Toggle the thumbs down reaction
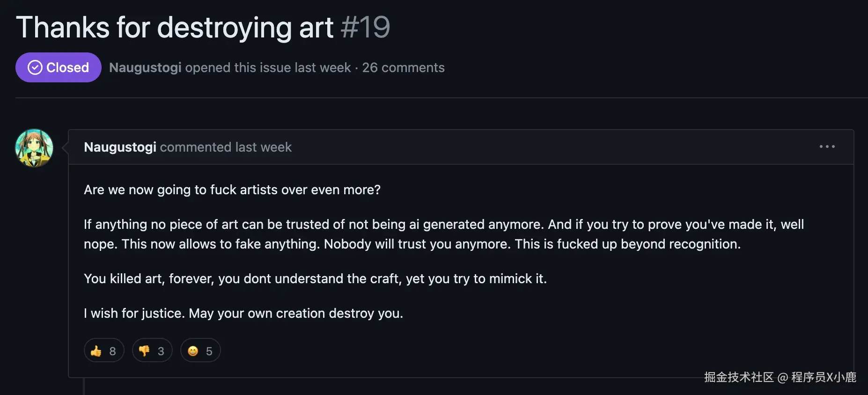The width and height of the screenshot is (868, 395). pos(152,351)
